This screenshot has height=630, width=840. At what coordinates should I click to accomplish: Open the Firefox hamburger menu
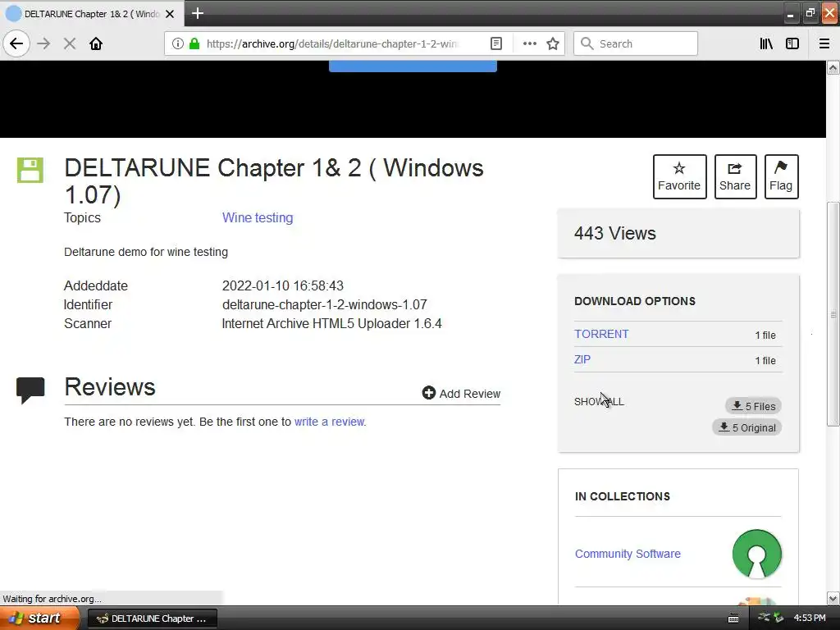[x=824, y=43]
